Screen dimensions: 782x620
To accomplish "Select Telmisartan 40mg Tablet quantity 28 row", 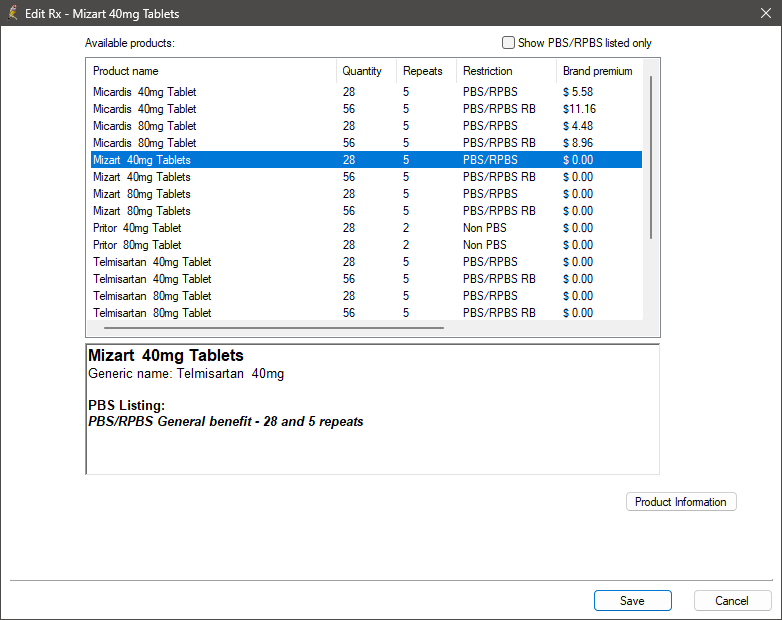I will (x=366, y=262).
